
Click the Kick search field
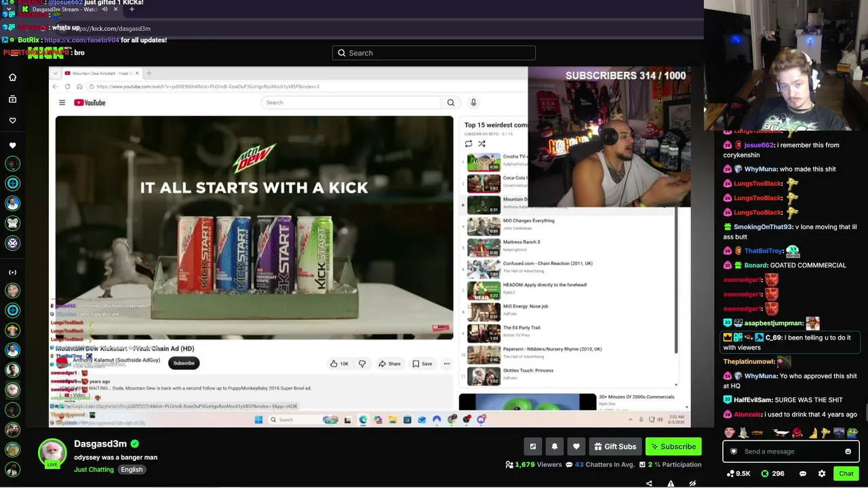coord(434,53)
